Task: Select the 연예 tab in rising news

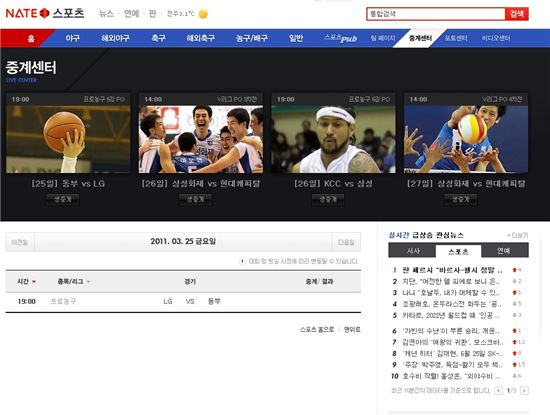Action: (x=504, y=251)
